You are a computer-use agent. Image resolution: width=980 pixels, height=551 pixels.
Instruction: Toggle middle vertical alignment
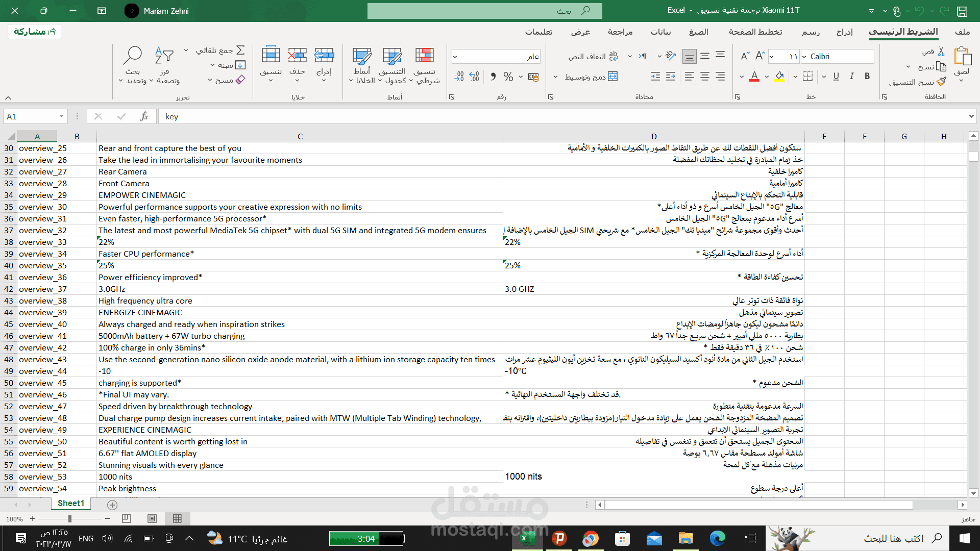click(705, 56)
